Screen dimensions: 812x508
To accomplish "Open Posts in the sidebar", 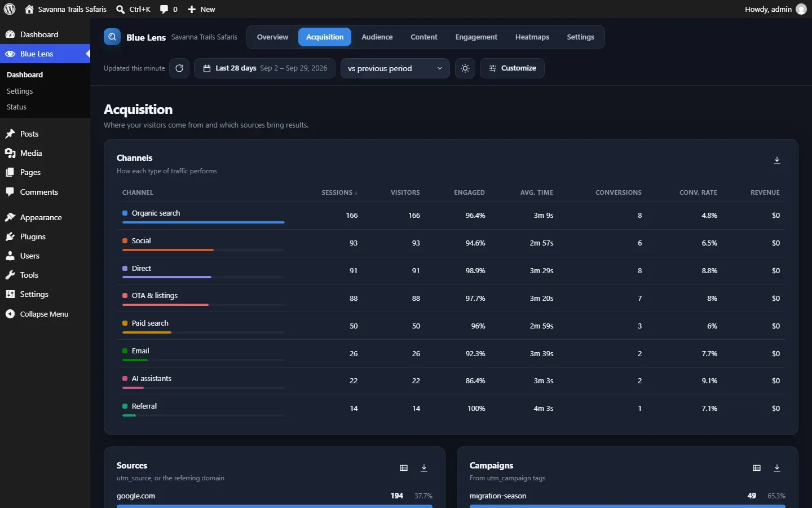I will [x=45, y=134].
